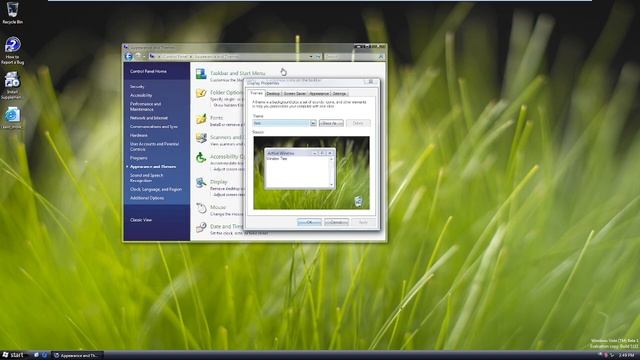Open User Accounts and Parental Controls
Viewport: 640px width, 360px height.
[x=154, y=147]
